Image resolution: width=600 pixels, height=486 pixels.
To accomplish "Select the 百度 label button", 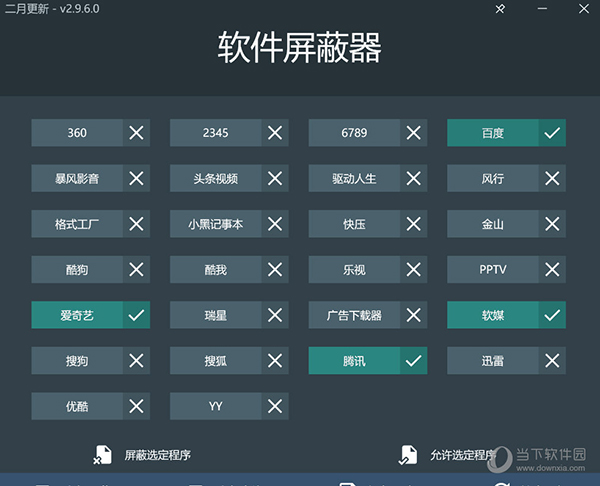I will click(493, 133).
